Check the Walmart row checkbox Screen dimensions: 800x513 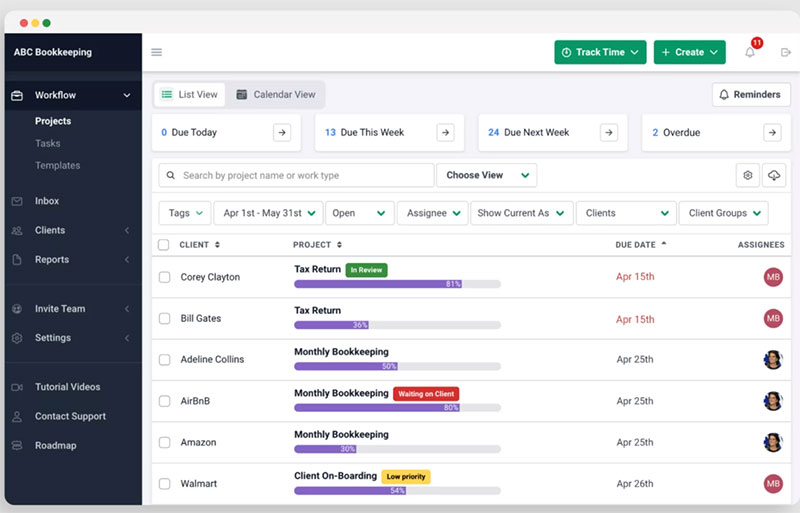click(164, 484)
